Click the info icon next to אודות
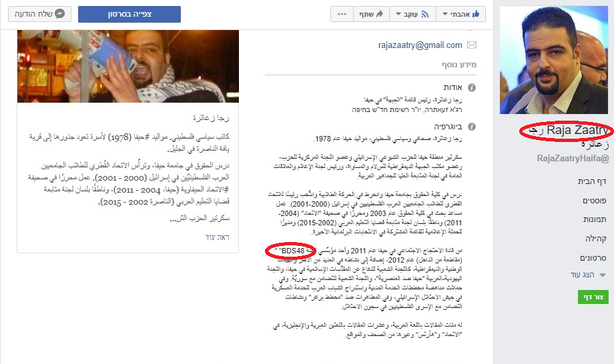 (472, 87)
